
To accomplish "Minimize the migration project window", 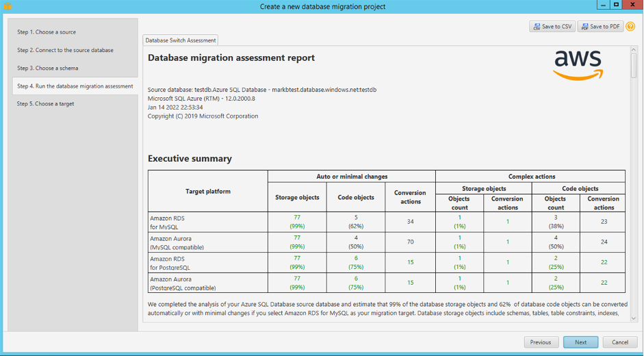I will pyautogui.click(x=603, y=5).
